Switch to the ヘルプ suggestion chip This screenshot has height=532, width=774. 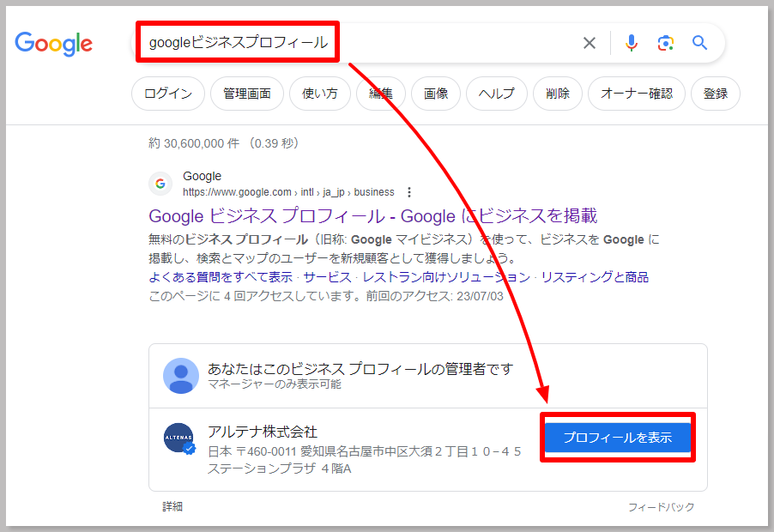(x=496, y=94)
